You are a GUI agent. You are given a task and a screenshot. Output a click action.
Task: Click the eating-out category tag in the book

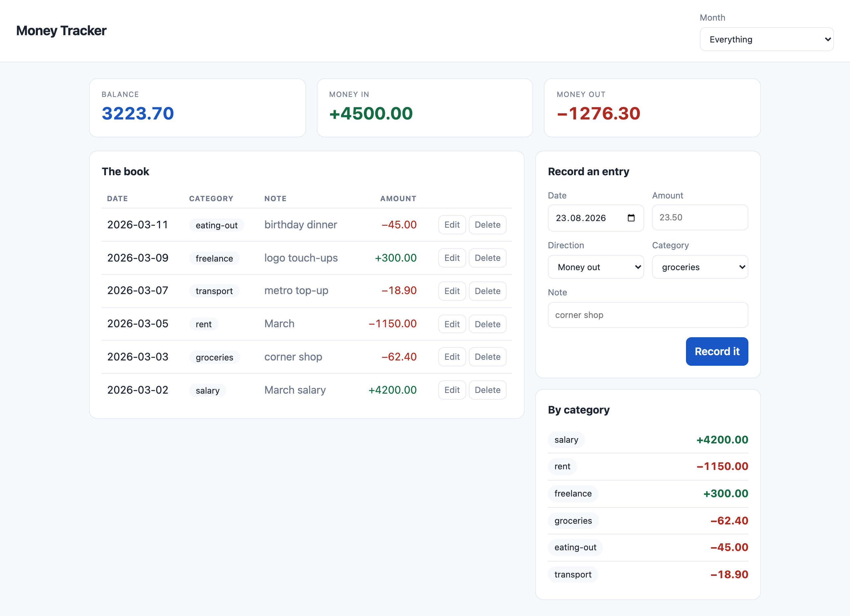pos(216,225)
